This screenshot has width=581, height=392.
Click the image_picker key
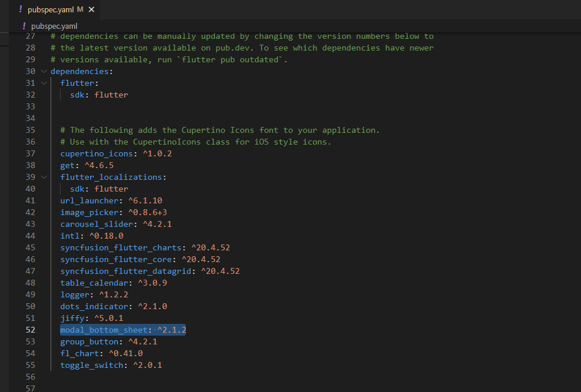click(x=89, y=213)
